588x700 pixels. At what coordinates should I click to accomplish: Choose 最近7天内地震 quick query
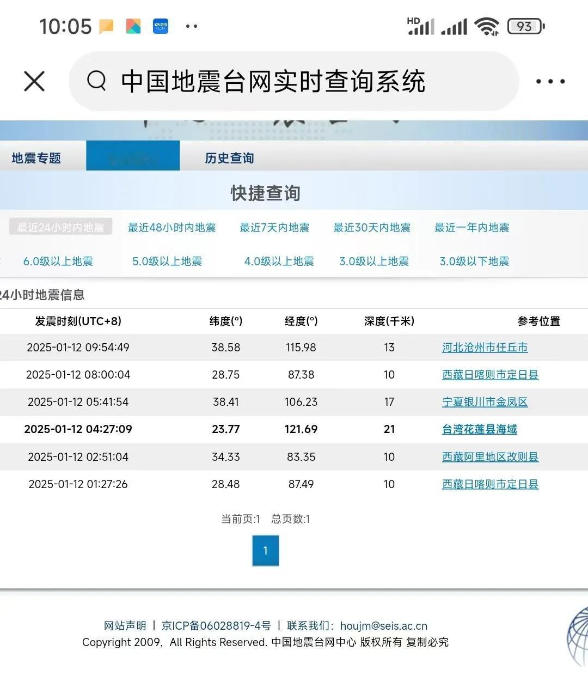[x=274, y=227]
